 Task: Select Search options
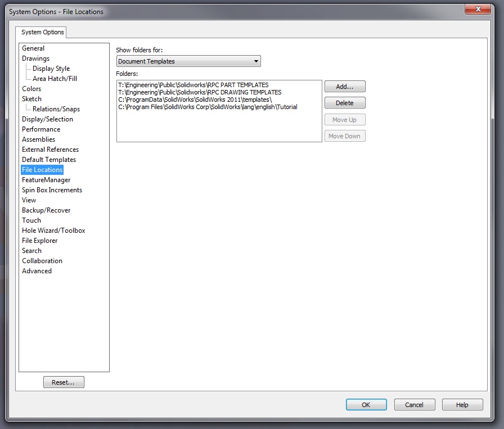coord(31,251)
